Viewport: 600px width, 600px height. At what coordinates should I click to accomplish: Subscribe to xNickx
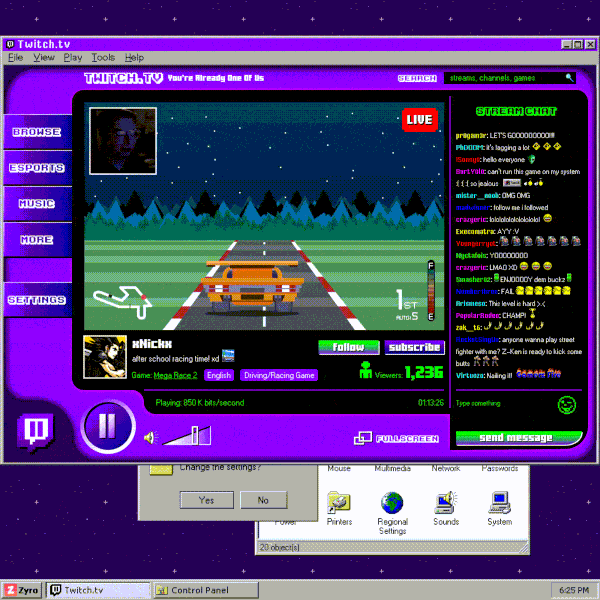coord(414,347)
